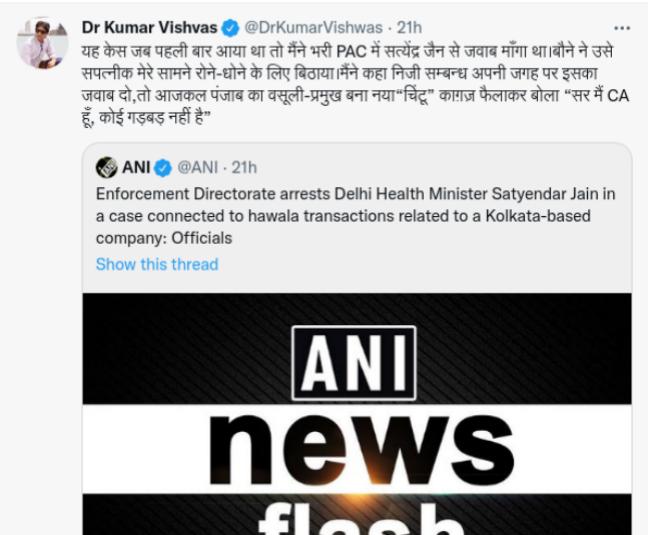Click the boxed ANI logo in the image
The image size is (648, 535).
tap(354, 363)
